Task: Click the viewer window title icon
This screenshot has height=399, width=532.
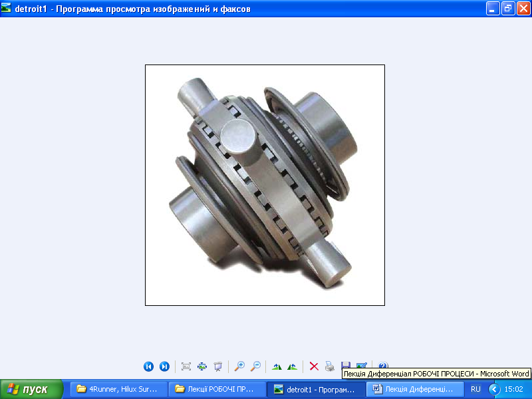Action: click(6, 8)
